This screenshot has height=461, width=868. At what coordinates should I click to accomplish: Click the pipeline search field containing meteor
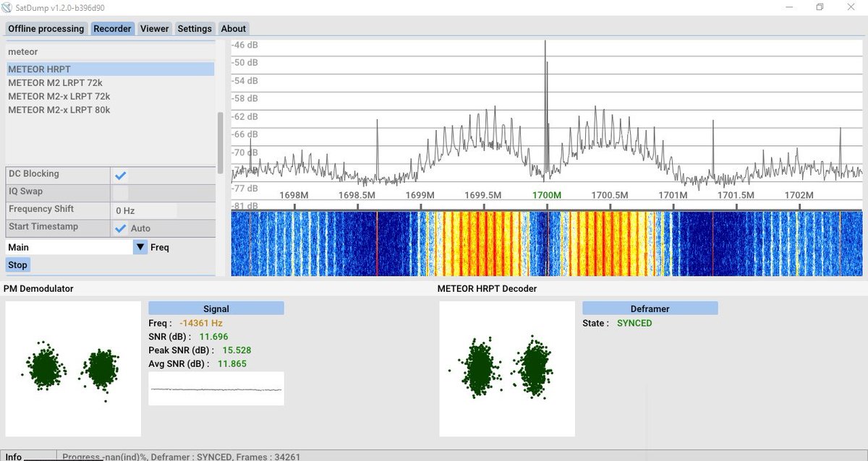pos(110,52)
